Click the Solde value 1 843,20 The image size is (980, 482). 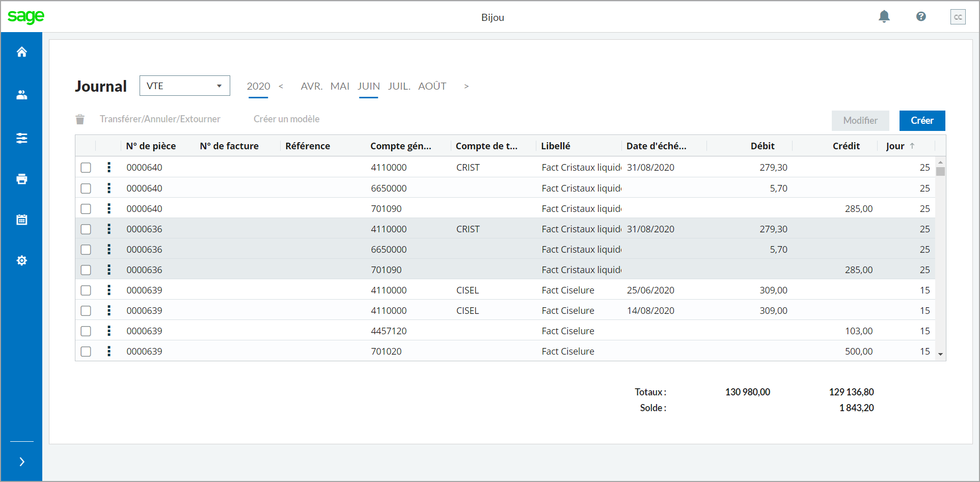pos(857,408)
